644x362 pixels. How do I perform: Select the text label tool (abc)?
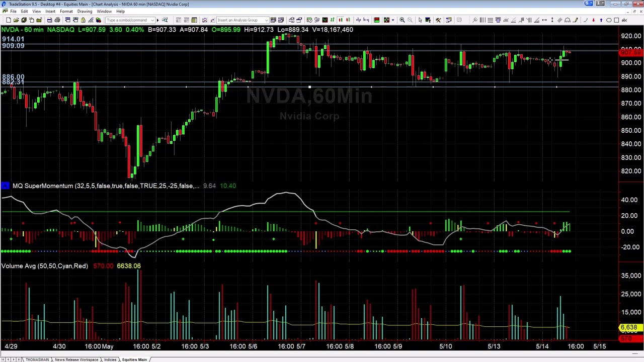(624, 20)
